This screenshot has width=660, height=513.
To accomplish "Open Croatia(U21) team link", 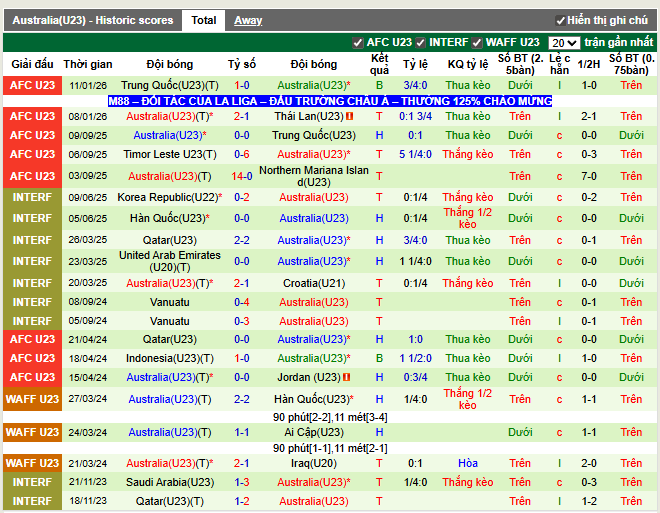I will tap(314, 283).
